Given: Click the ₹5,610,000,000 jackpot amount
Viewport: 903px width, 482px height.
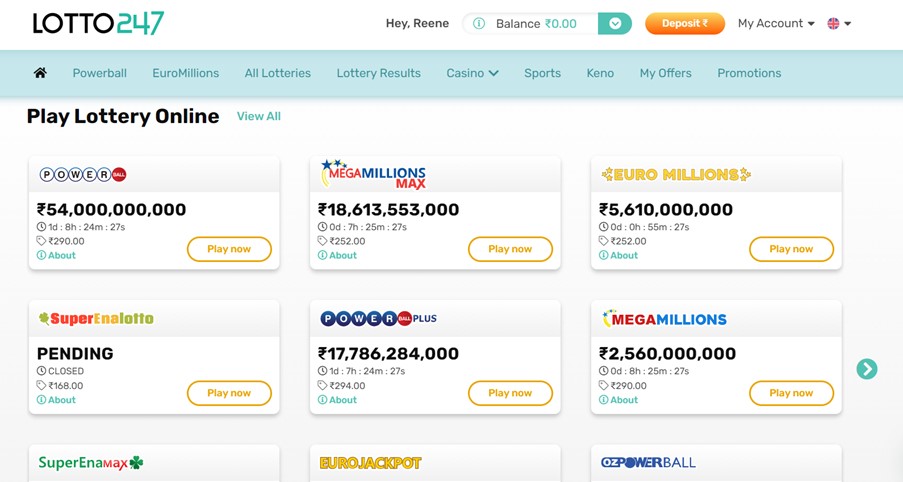Looking at the screenshot, I should click(x=666, y=210).
